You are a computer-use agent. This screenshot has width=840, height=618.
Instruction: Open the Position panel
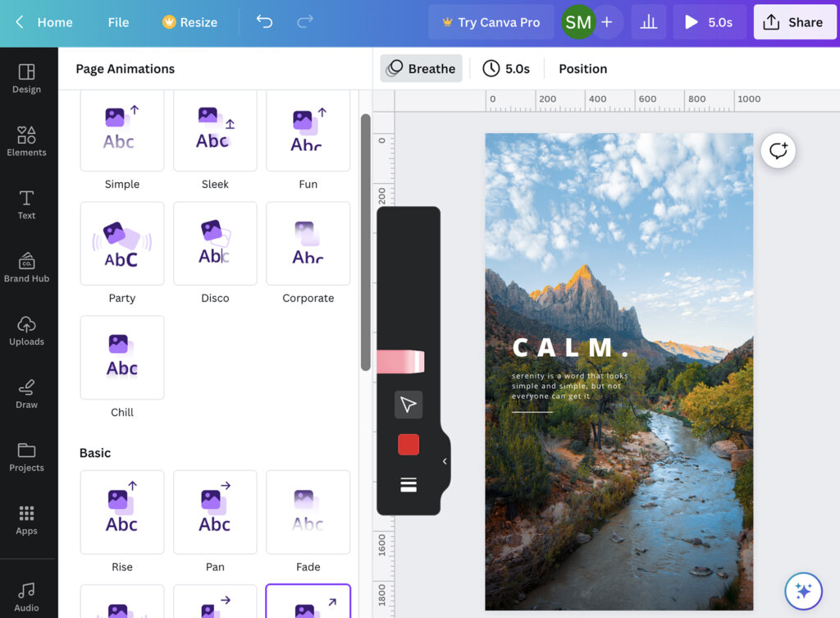(x=582, y=68)
